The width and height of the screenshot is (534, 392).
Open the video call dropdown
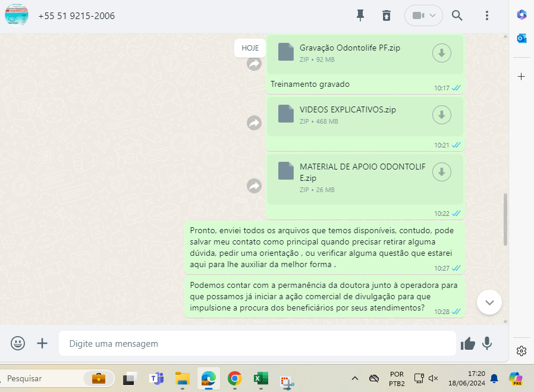(423, 15)
